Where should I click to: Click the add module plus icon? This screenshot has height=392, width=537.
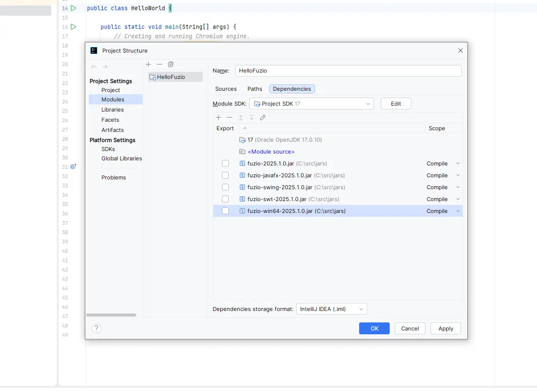tap(148, 64)
